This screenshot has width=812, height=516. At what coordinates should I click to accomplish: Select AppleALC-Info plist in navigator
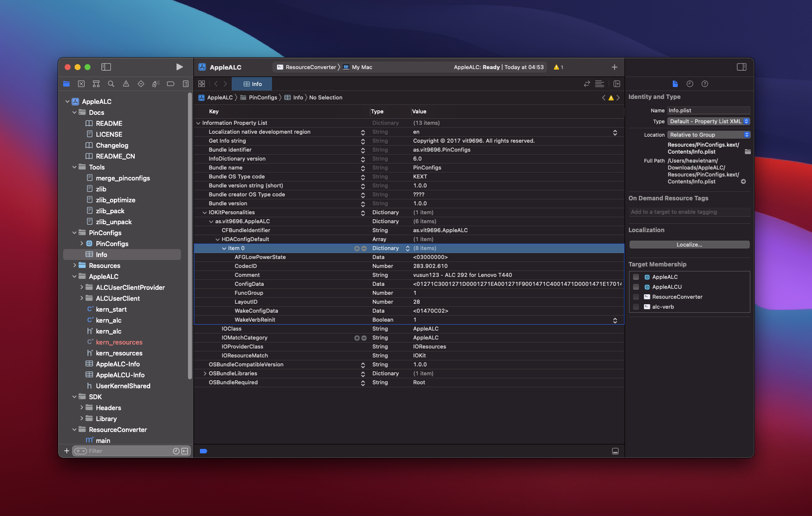coord(117,364)
